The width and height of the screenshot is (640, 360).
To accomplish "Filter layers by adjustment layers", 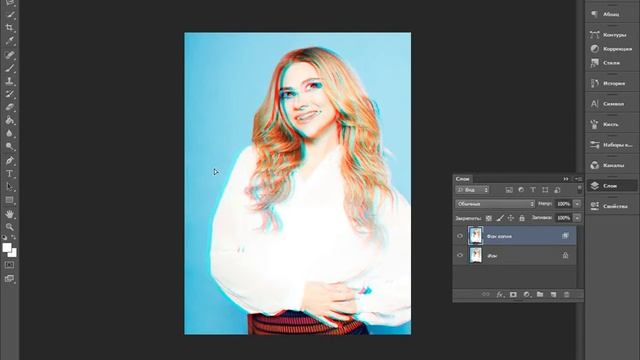I will click(521, 190).
